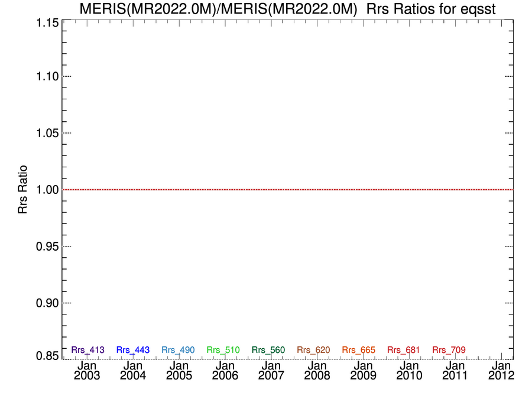This screenshot has width=532, height=399.
Task: Click the 1.10 y-axis value
Action: click(x=47, y=76)
